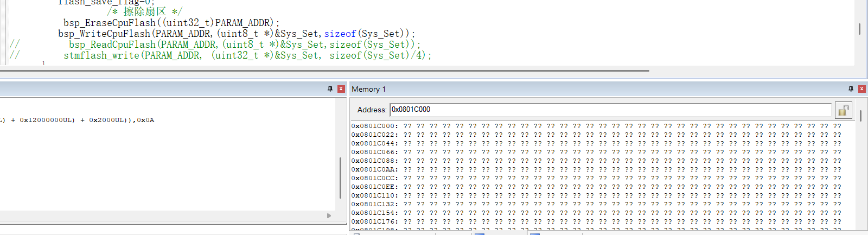This screenshot has width=868, height=235.
Task: Toggle the Memory 1 lock icon
Action: [x=843, y=110]
